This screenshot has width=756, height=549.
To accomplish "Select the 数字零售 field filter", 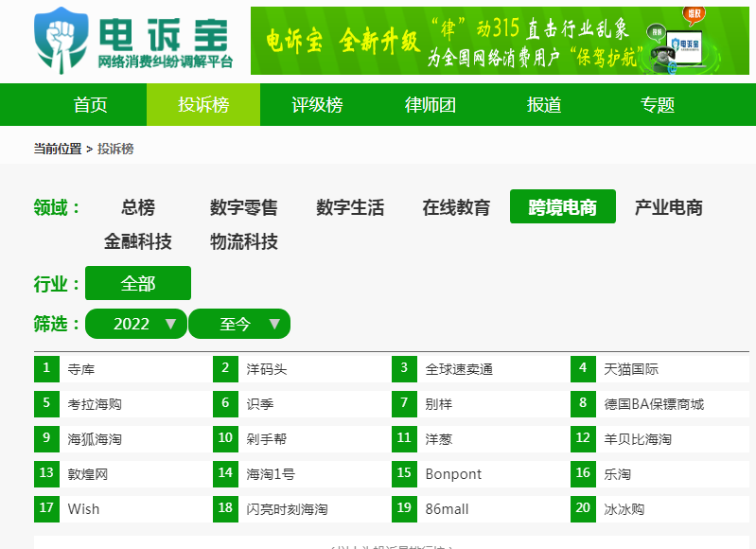I will point(244,207).
